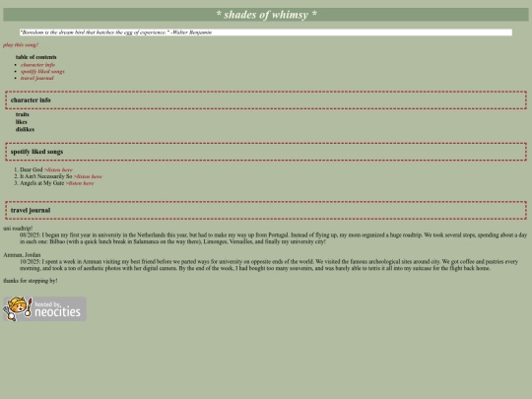The height and width of the screenshot is (399, 532).
Task: Open 'character info' in table of contents
Action: (x=37, y=64)
